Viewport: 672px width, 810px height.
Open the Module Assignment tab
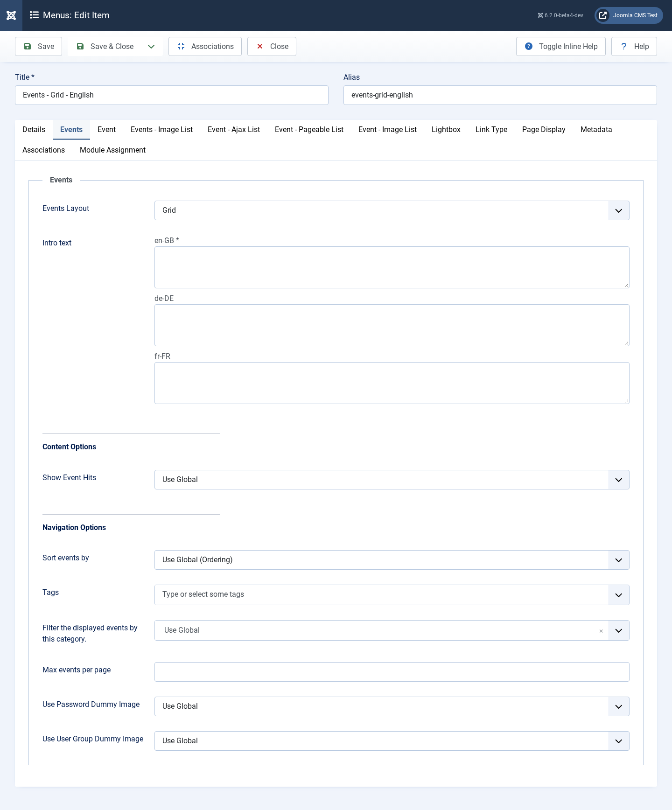(x=112, y=150)
